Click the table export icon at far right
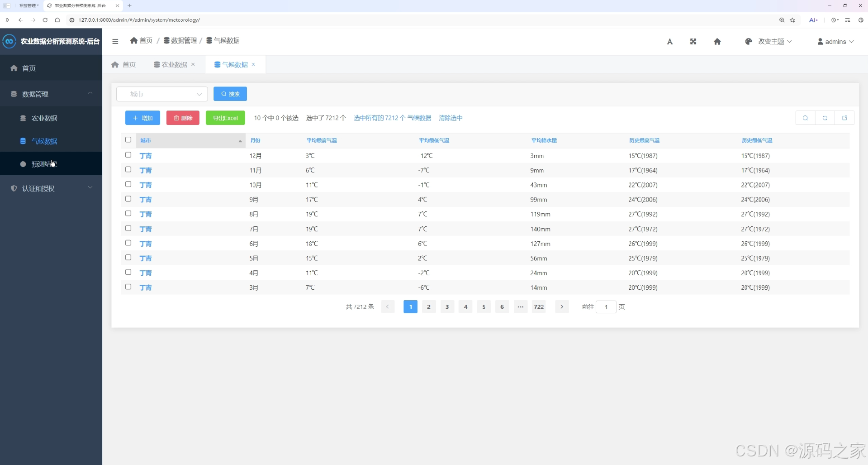868x465 pixels. coord(844,118)
